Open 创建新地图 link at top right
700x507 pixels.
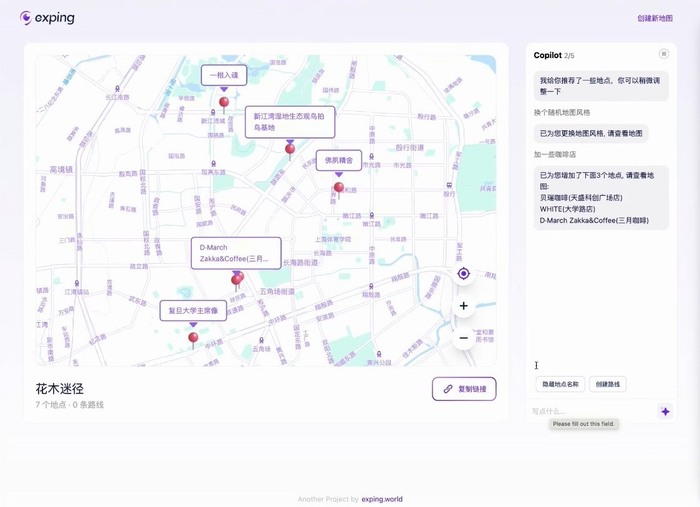[655, 18]
